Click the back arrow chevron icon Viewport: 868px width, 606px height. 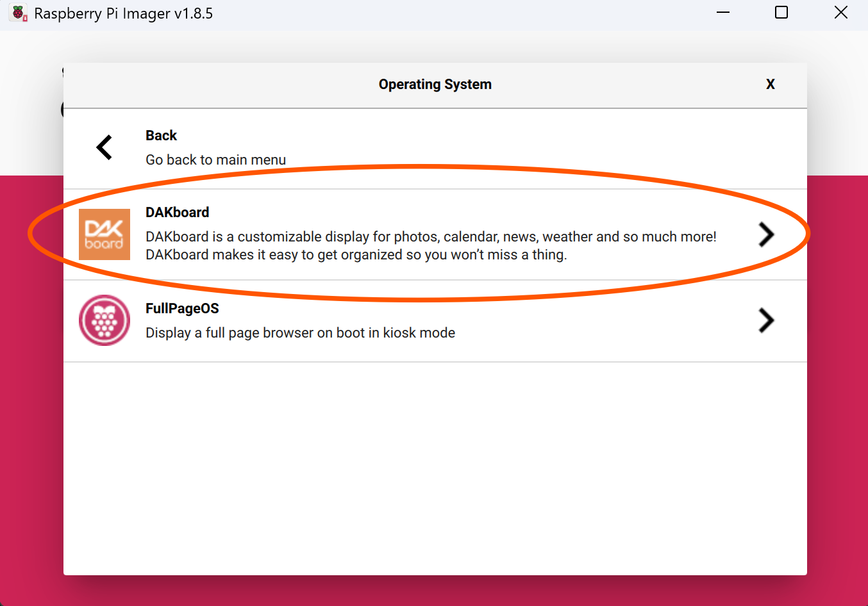(x=104, y=147)
